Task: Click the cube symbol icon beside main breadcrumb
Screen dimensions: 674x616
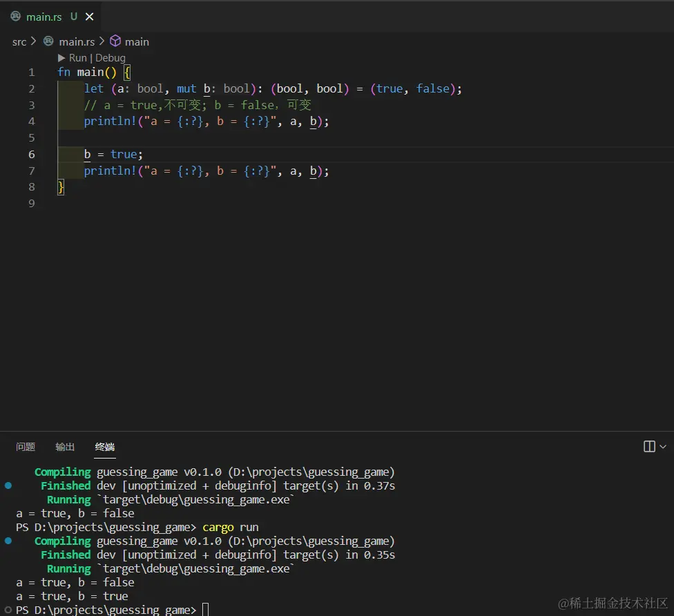Action: click(115, 41)
